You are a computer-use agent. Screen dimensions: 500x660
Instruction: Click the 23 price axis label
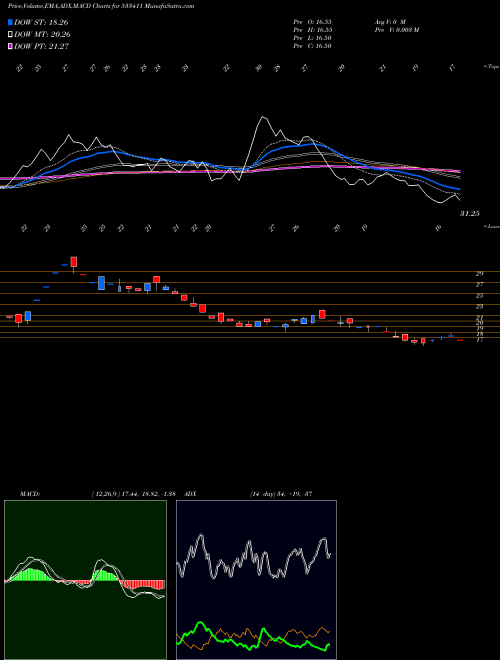[479, 307]
